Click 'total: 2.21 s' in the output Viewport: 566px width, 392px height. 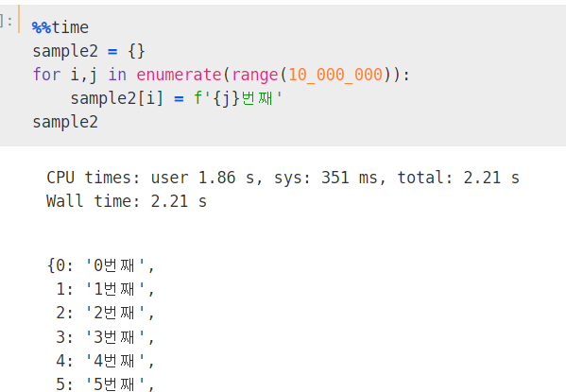pyautogui.click(x=458, y=178)
